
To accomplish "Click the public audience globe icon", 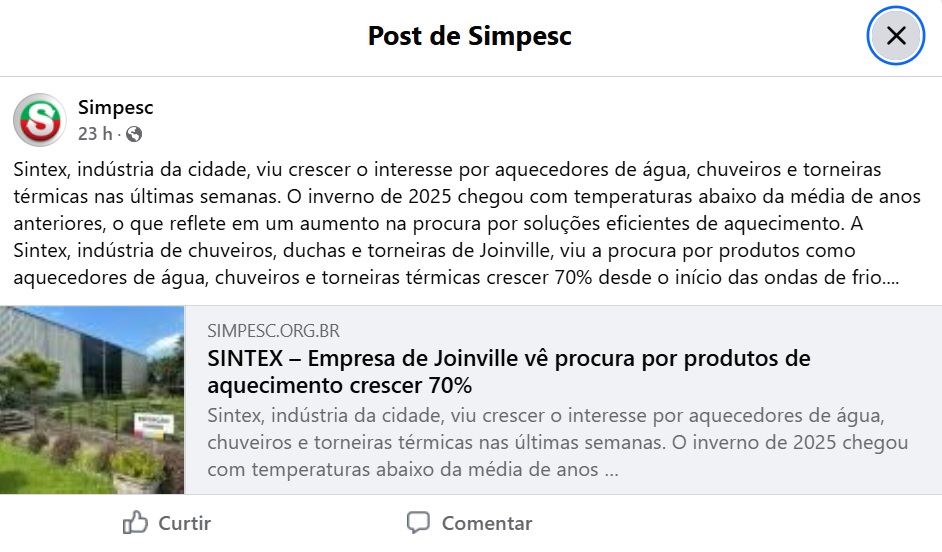I will pyautogui.click(x=134, y=134).
